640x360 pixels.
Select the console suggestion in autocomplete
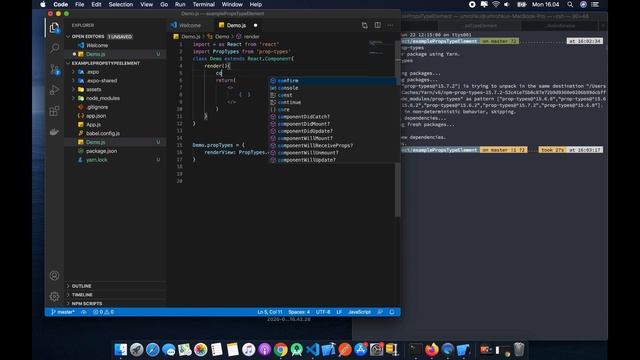[332, 88]
